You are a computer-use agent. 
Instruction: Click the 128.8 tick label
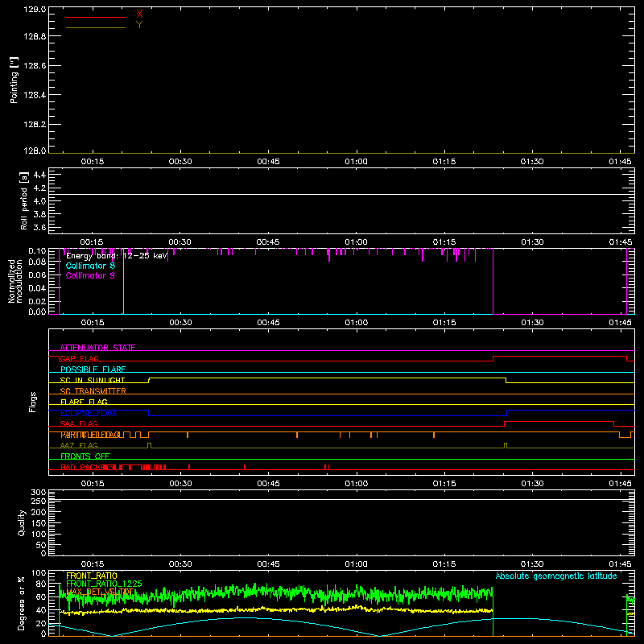pos(35,36)
